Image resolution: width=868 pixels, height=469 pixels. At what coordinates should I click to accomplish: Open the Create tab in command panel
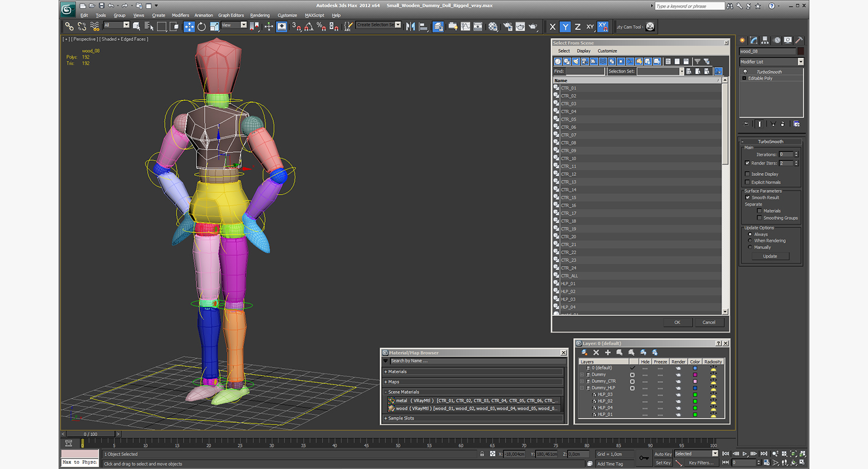744,40
